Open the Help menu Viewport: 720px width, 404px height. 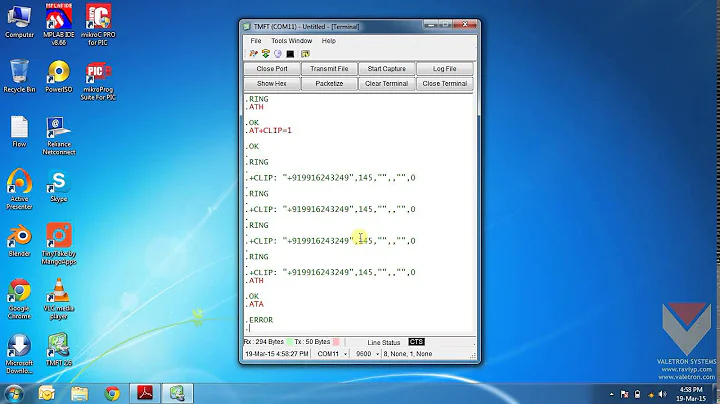pyautogui.click(x=328, y=41)
